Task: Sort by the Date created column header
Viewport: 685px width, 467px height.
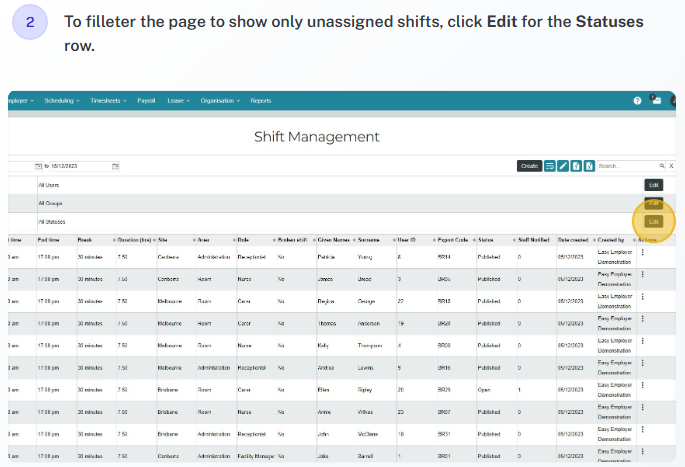Action: click(x=573, y=240)
